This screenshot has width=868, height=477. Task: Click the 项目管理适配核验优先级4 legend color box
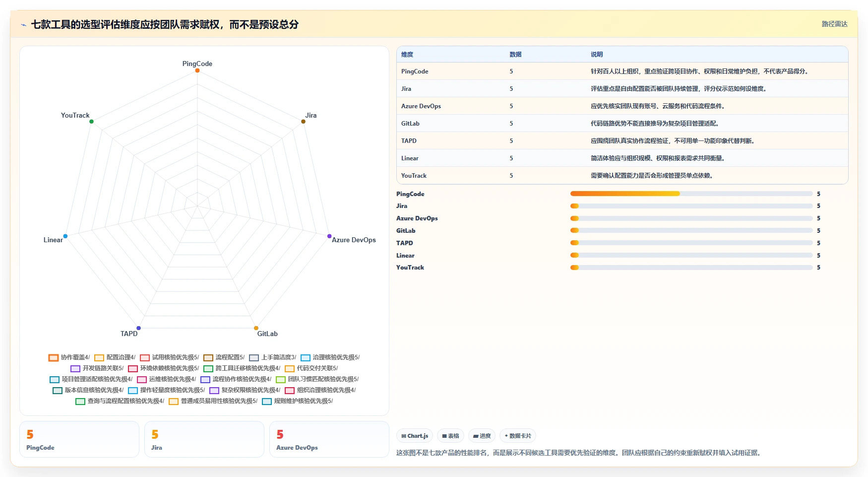[55, 379]
